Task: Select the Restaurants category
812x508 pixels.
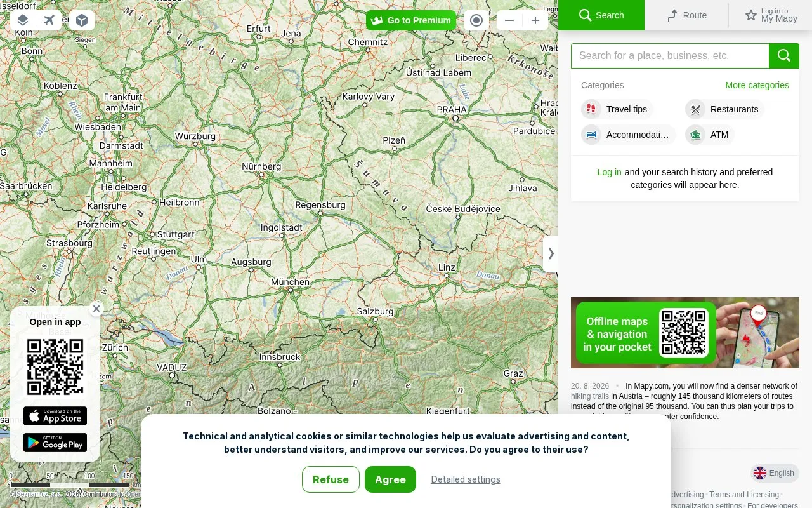Action: (x=725, y=109)
